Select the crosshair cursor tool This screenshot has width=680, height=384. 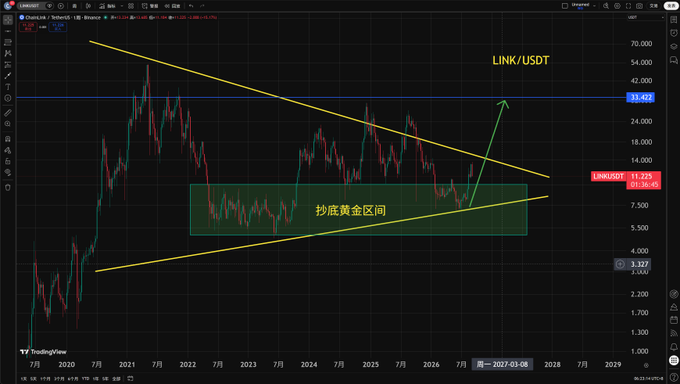point(8,20)
